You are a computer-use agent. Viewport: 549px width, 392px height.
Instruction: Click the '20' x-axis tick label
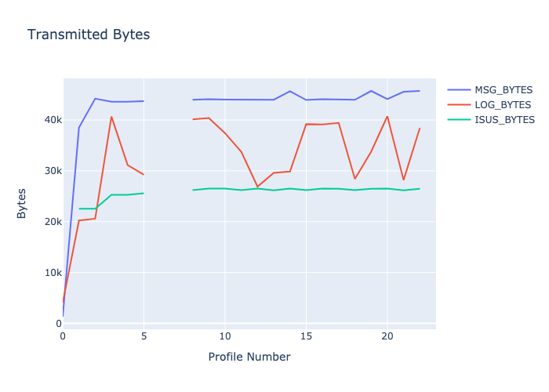(x=387, y=336)
